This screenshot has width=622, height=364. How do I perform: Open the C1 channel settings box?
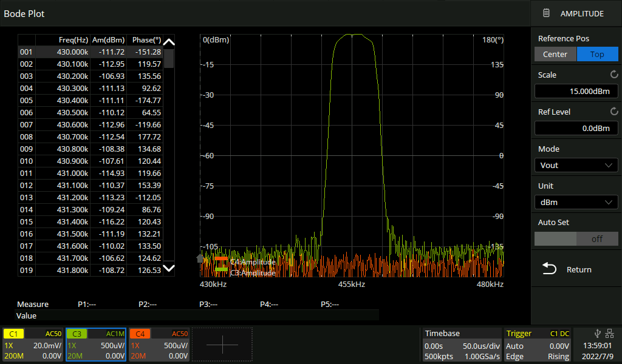tap(33, 345)
